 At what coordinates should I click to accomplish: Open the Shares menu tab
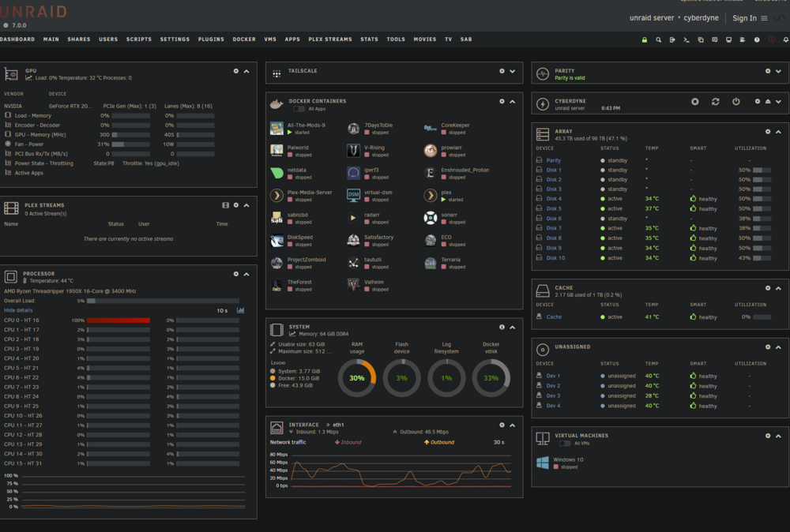tap(79, 39)
